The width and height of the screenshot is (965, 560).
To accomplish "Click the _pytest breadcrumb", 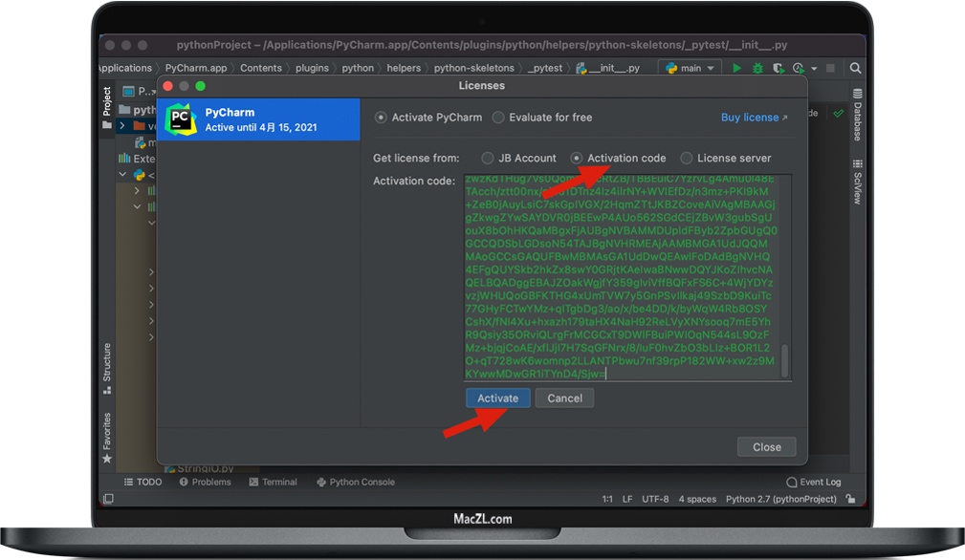I will (544, 68).
